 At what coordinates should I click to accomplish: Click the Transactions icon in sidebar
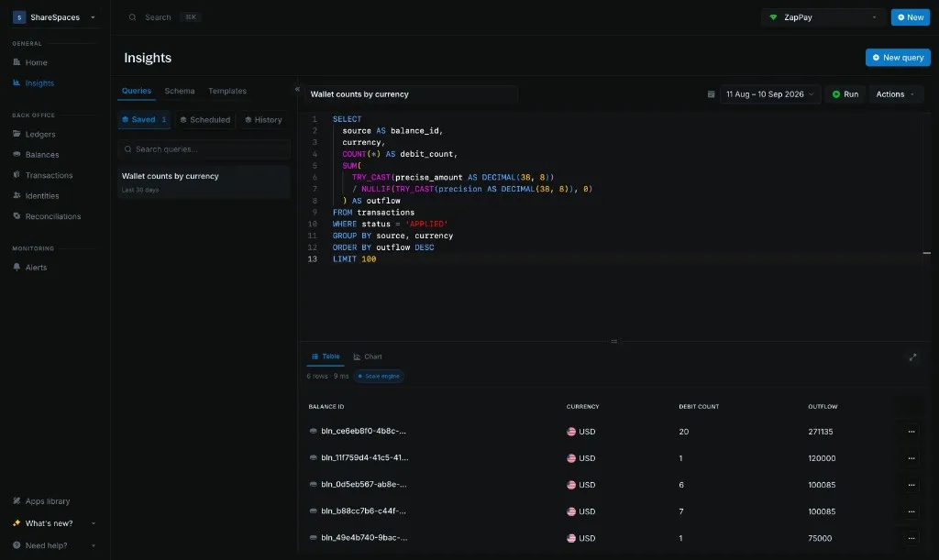(x=17, y=175)
